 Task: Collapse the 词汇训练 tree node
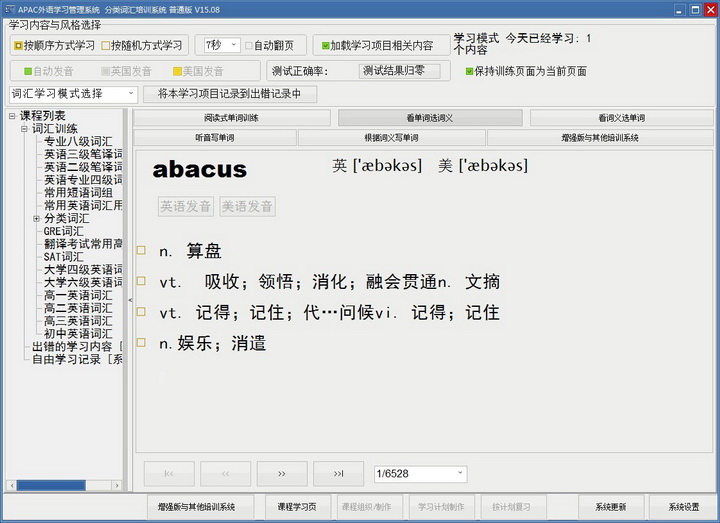point(24,129)
